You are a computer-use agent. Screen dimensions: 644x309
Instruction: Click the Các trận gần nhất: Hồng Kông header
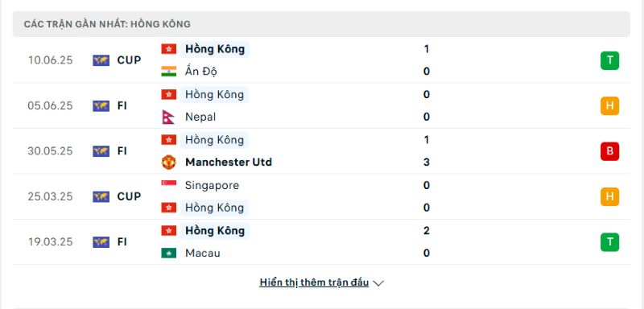tap(107, 24)
